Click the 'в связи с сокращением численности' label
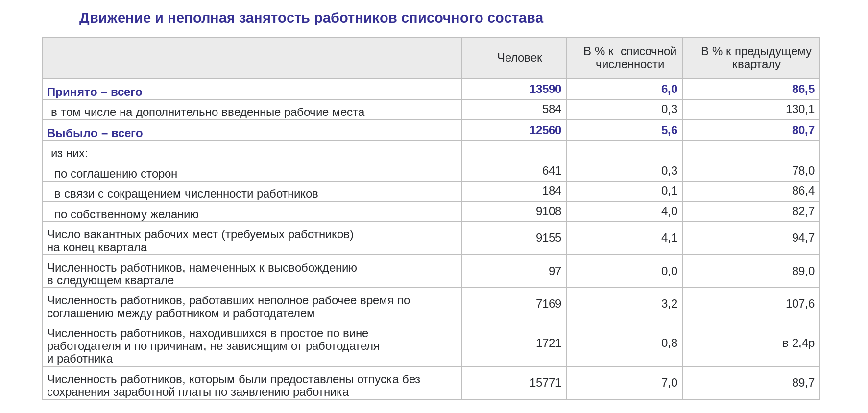The width and height of the screenshot is (868, 413). tap(186, 194)
